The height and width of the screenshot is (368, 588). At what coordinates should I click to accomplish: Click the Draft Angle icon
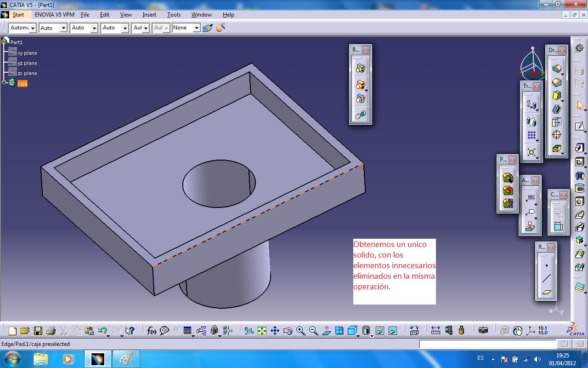[557, 96]
